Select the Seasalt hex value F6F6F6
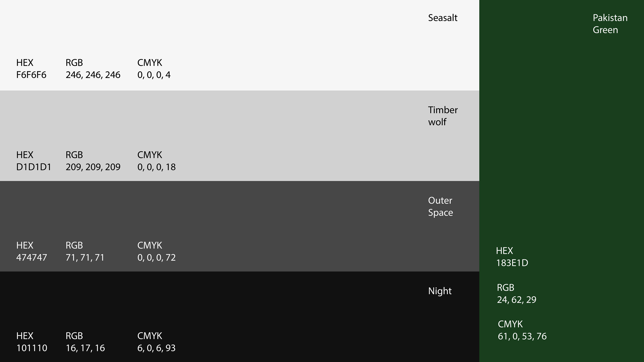Viewport: 644px width, 362px height. pos(31,75)
